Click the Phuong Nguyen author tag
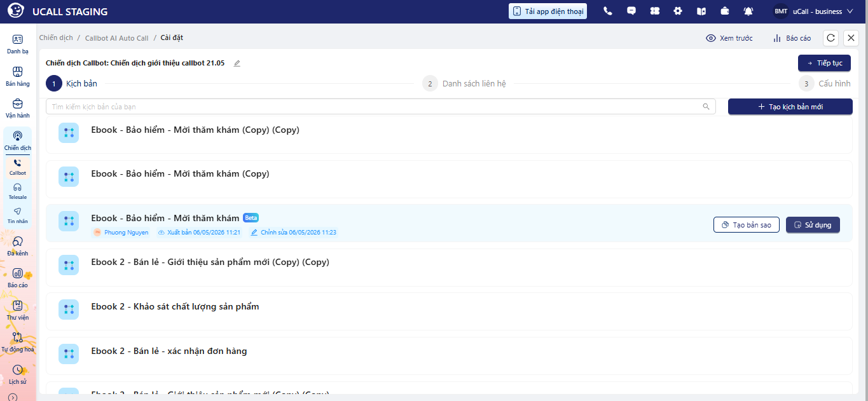This screenshot has width=868, height=401. (x=121, y=233)
